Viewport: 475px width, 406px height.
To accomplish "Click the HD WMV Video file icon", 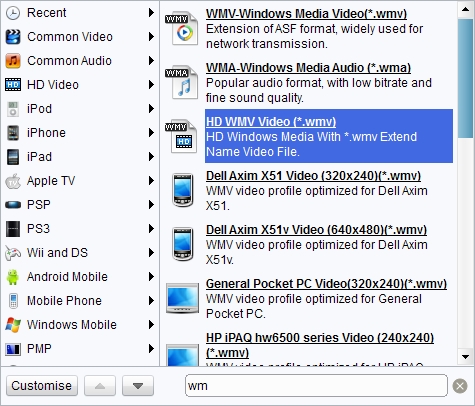I will (182, 137).
